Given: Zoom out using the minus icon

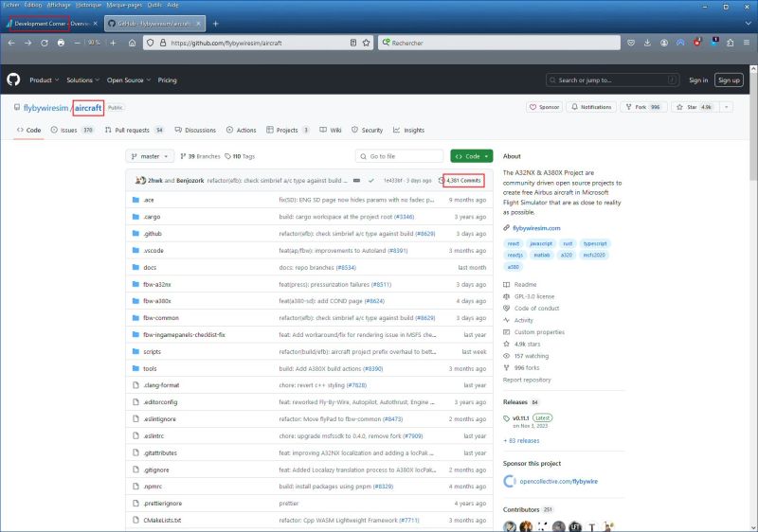Looking at the screenshot, I should coord(78,43).
